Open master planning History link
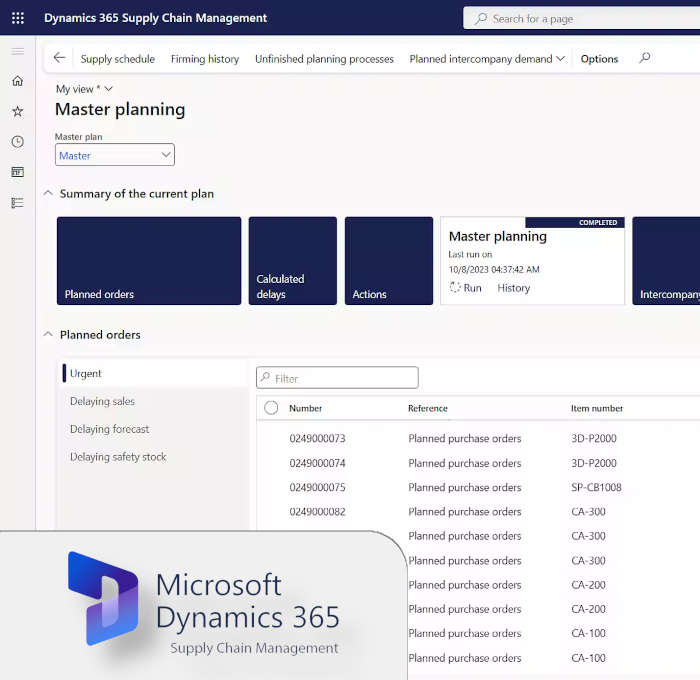 click(x=513, y=288)
